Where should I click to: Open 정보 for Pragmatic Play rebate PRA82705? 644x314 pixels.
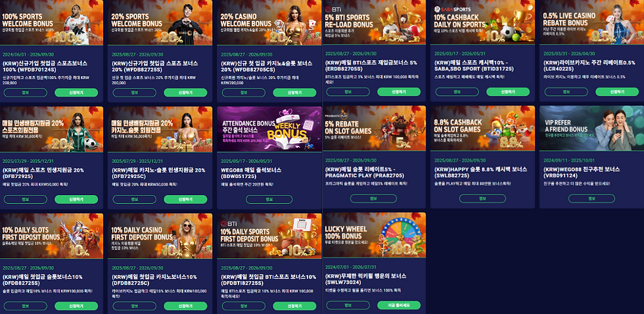[373, 198]
